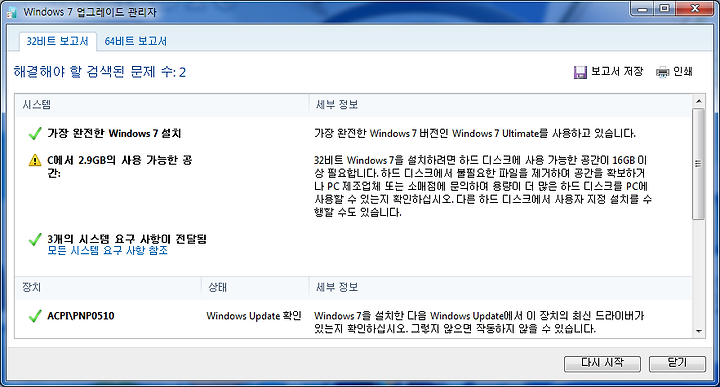Click 상태 column header
Screen dimensions: 720x387
218,287
